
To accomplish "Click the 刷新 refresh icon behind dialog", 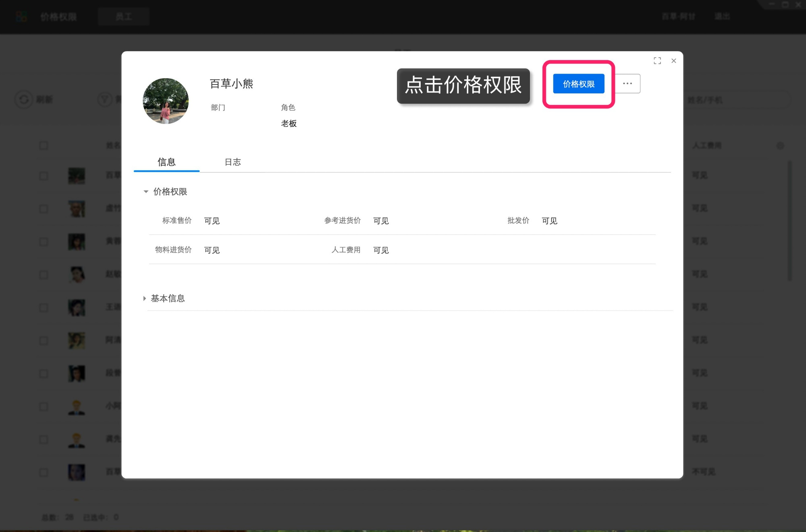I will point(24,99).
